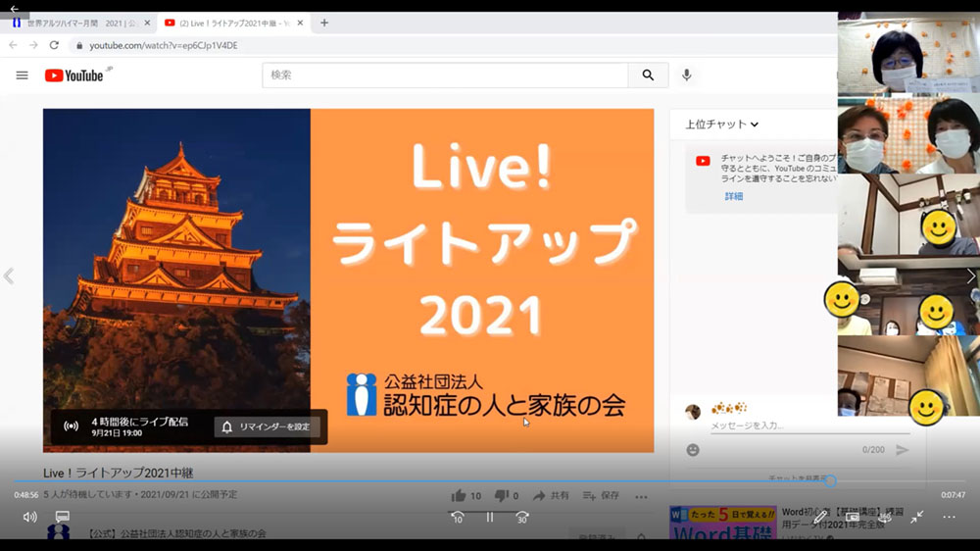Click the 0/200 chat character counter
The height and width of the screenshot is (551, 980).
[x=873, y=450]
